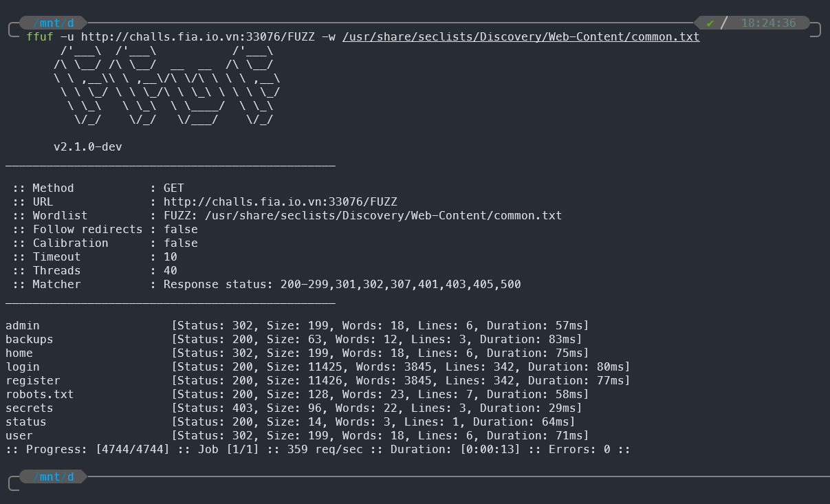Click the login result line
The image size is (830, 504).
(x=318, y=366)
